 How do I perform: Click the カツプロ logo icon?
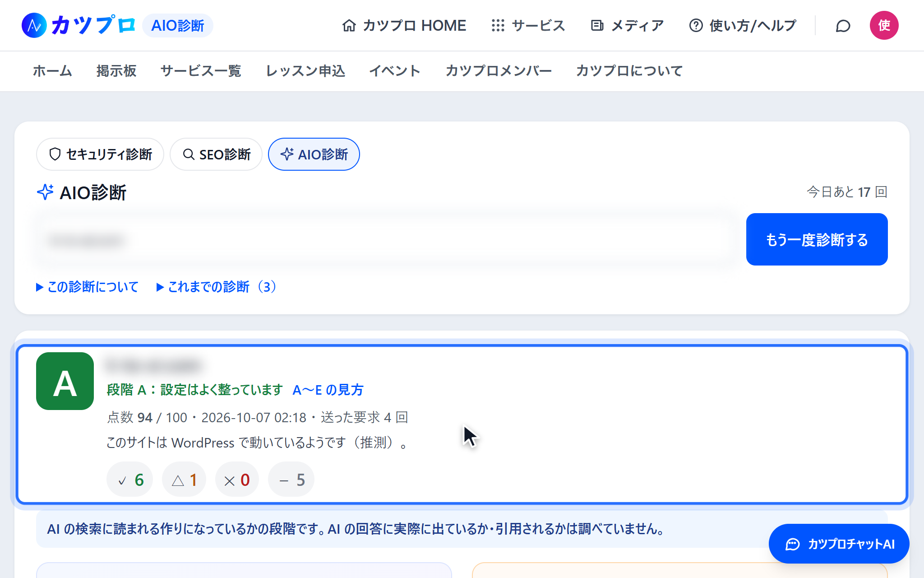(x=34, y=25)
